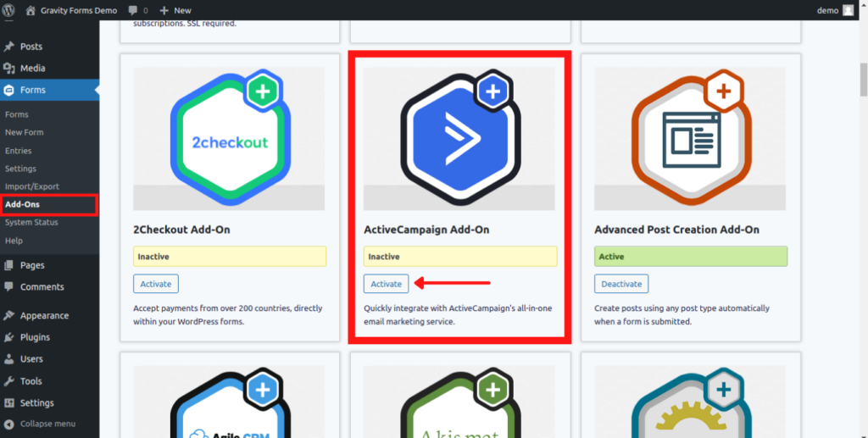This screenshot has width=868, height=438.
Task: Click the Collapse menu arrow icon
Action: (x=8, y=424)
